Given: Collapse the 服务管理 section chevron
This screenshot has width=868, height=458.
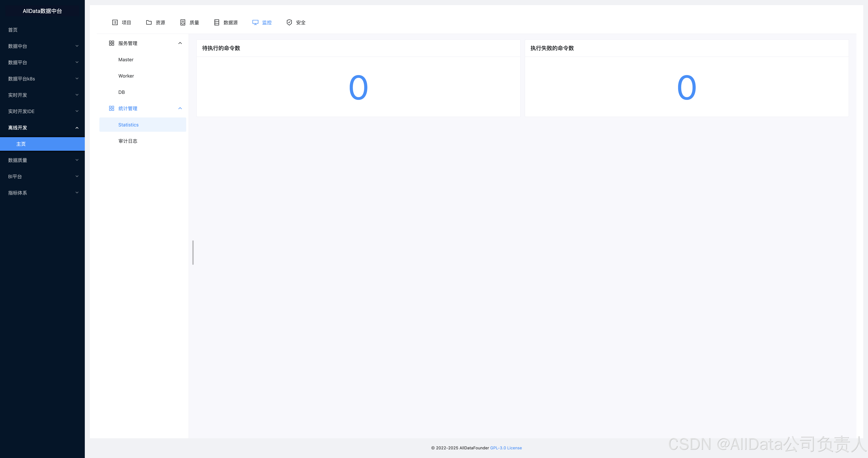Looking at the screenshot, I should point(180,43).
